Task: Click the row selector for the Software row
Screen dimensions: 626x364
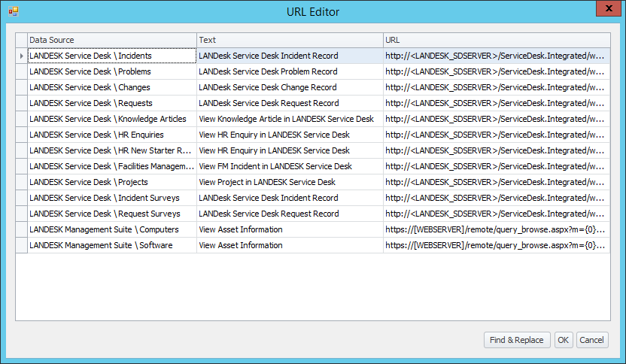Action: point(22,245)
